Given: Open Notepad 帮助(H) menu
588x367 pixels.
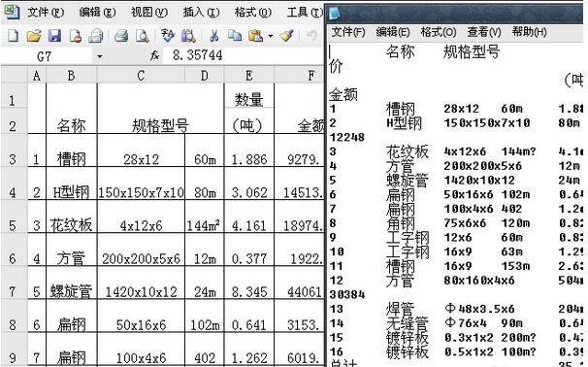Looking at the screenshot, I should tap(530, 32).
